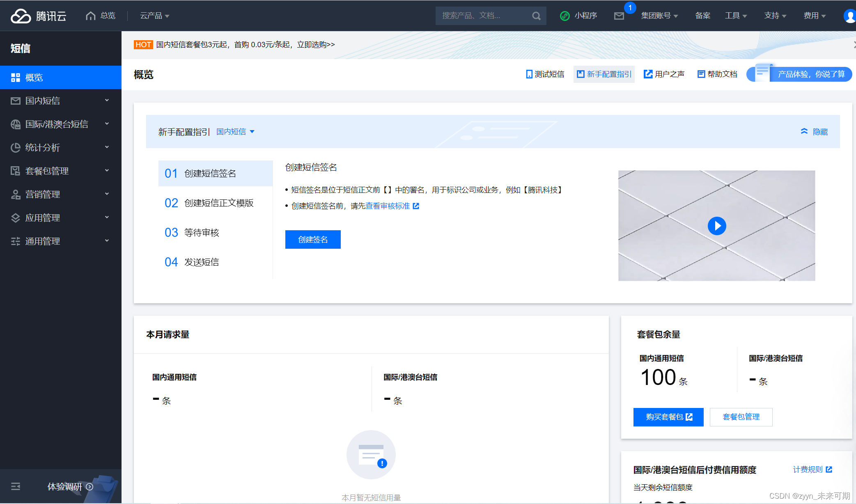Click external link icon beside 计费规则
The height and width of the screenshot is (504, 856).
829,469
